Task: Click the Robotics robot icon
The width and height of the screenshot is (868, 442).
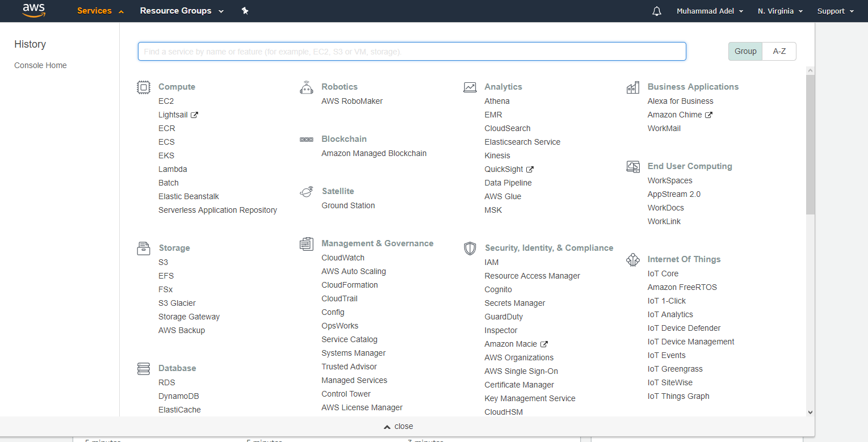Action: coord(307,87)
